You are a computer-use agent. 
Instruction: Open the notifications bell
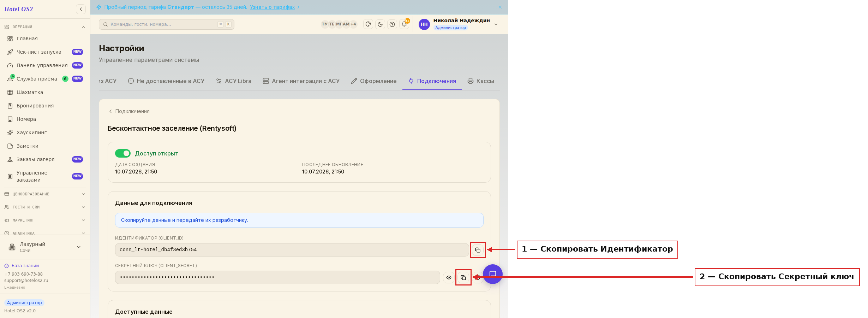[x=404, y=24]
